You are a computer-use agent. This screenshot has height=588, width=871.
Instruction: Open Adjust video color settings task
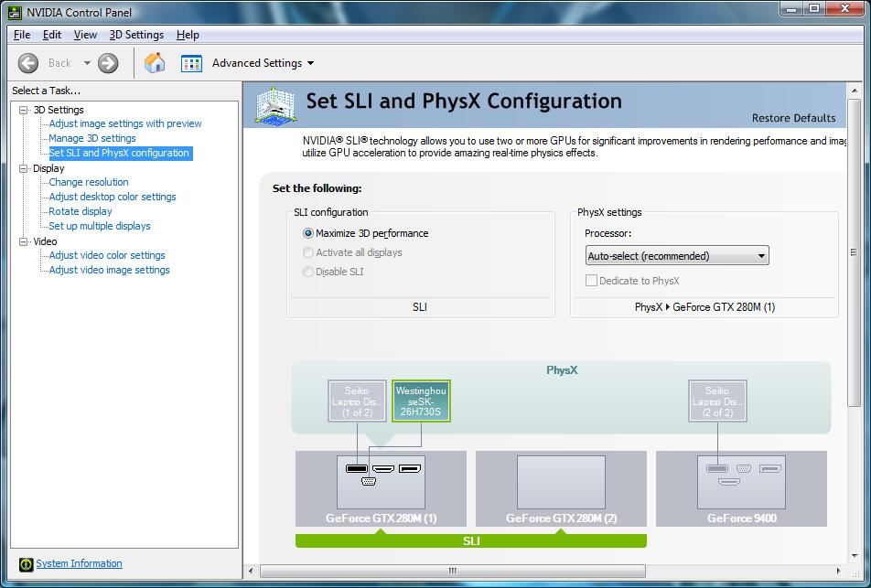pos(107,255)
